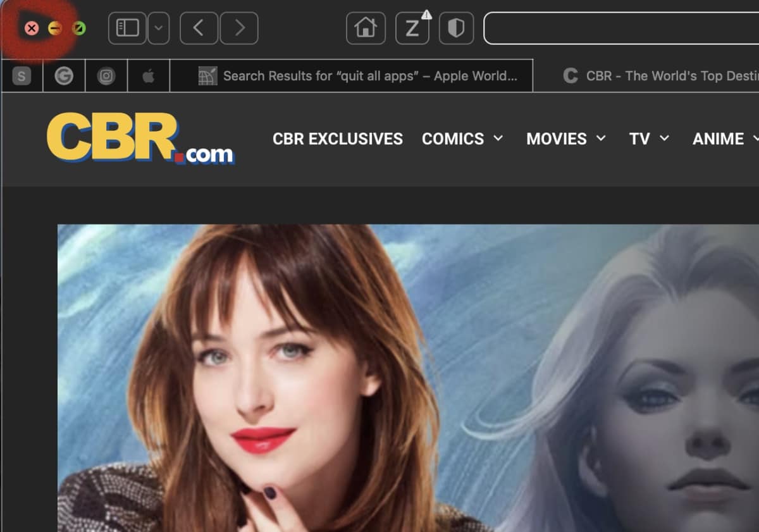This screenshot has height=532, width=759.
Task: Select the CBR tab
Action: click(658, 77)
